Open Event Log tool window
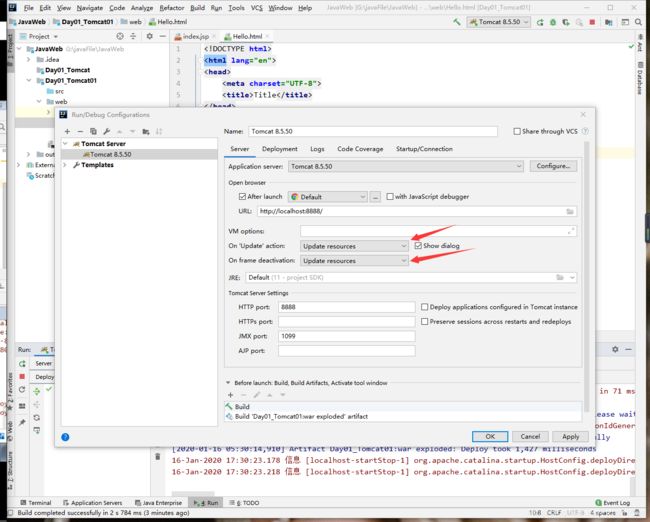 click(612, 503)
